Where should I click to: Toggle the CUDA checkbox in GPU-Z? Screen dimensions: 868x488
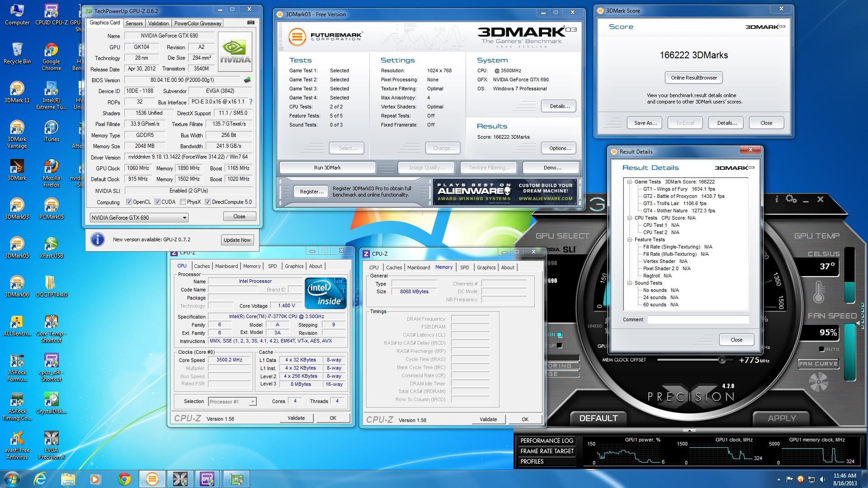point(157,202)
